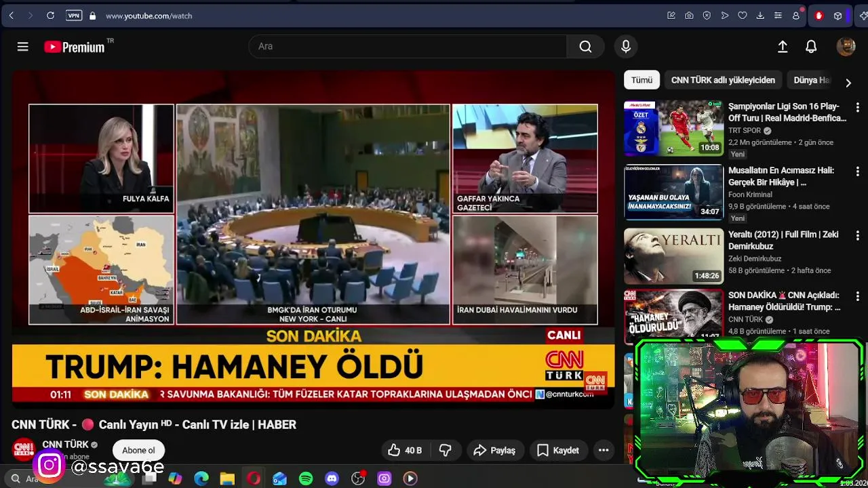Open the browser profile account icon

tap(796, 16)
